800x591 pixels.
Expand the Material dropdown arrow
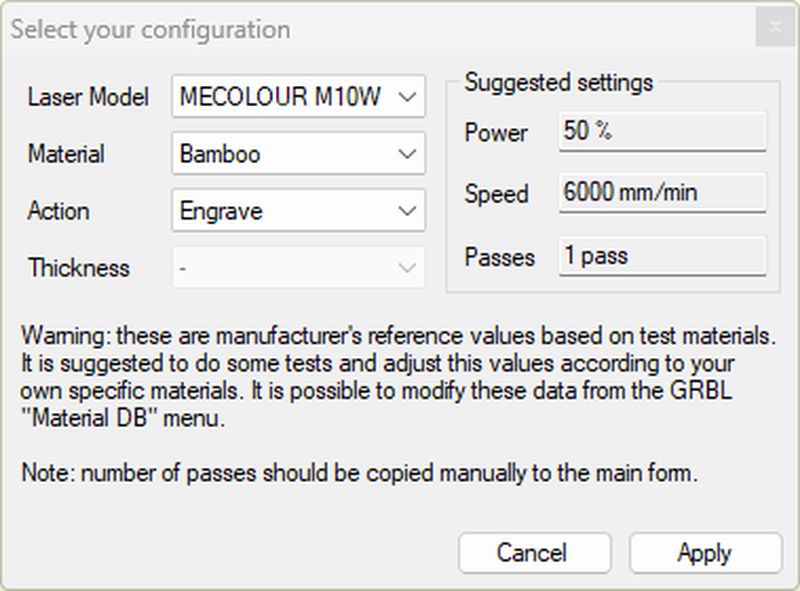(406, 154)
